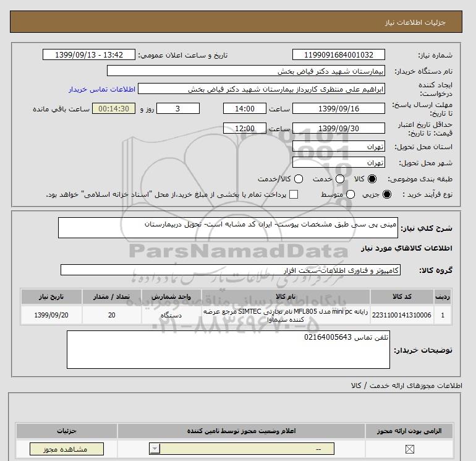
Task: Click the general need description text box
Action: click(228, 228)
